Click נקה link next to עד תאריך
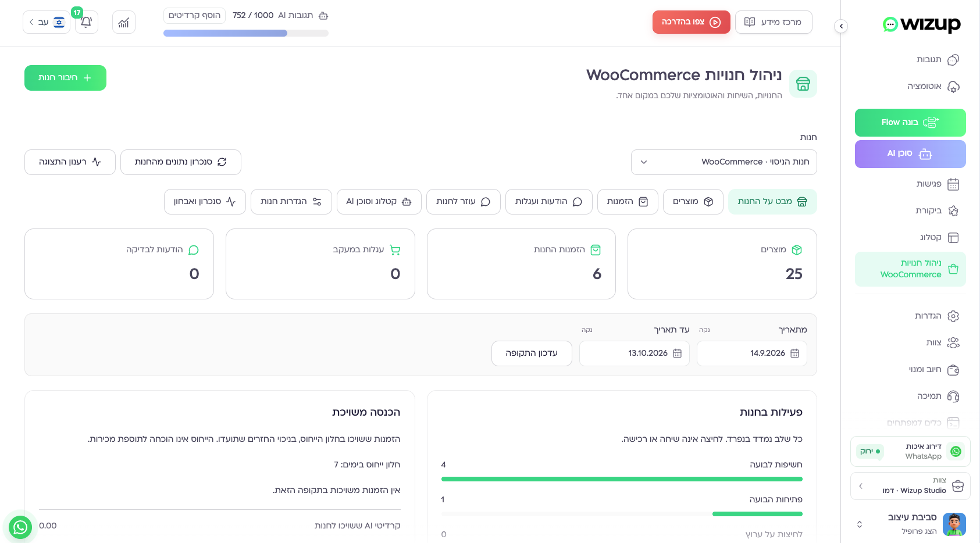 coord(587,330)
